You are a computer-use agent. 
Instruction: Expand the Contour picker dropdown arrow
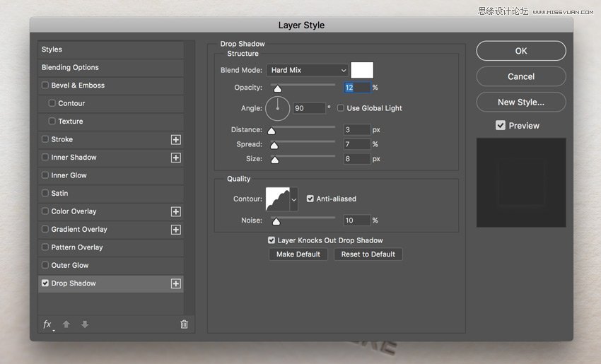tap(294, 199)
